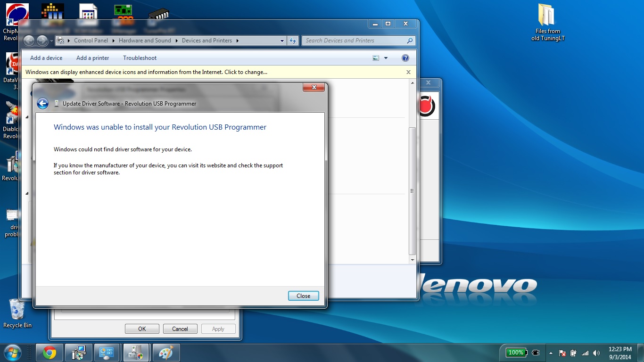
Task: Refresh the Devices and Printers address bar
Action: pos(293,41)
